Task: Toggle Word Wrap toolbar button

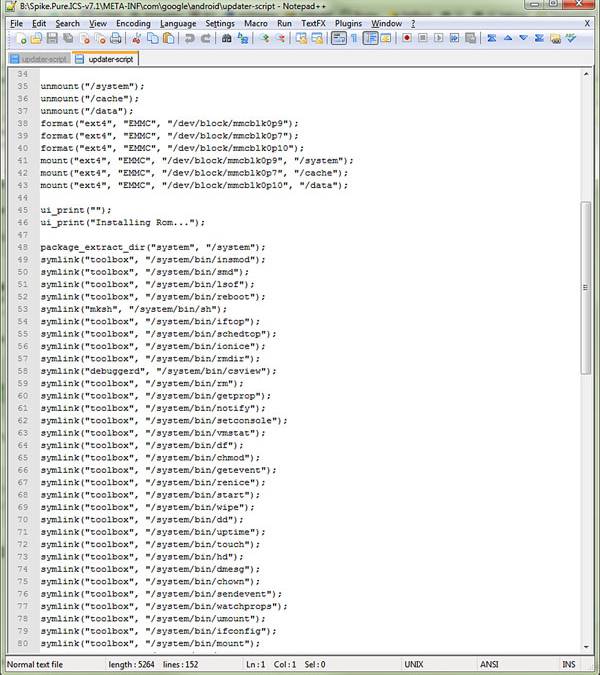Action: pos(339,39)
